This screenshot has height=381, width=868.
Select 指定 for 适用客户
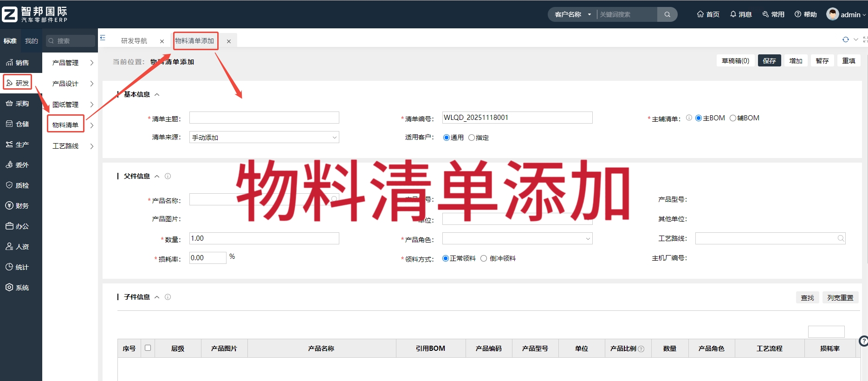pos(472,138)
